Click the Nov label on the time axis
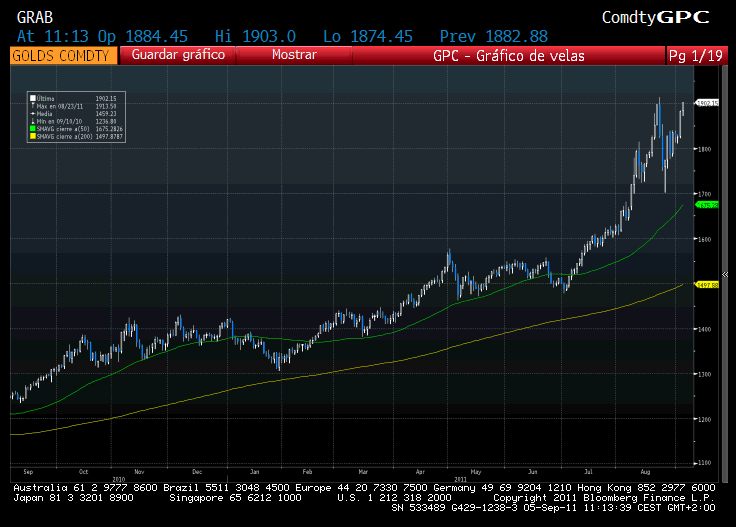The width and height of the screenshot is (736, 527). coord(139,472)
